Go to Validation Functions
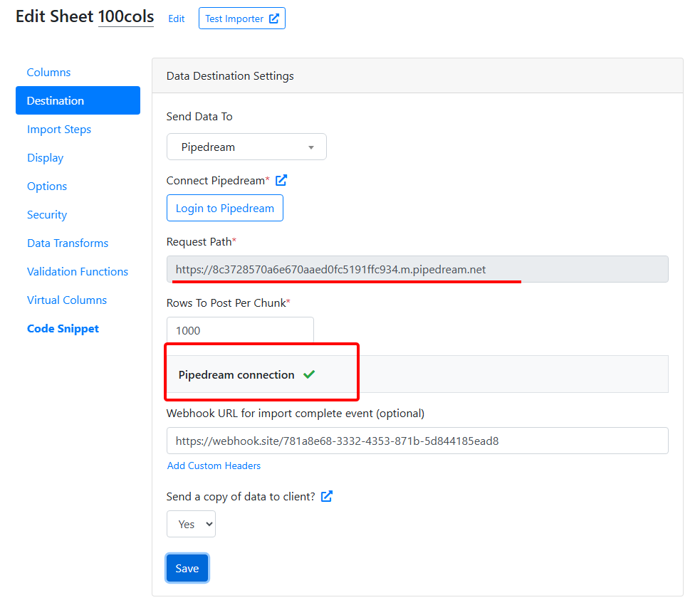Viewport: 700px width, 610px height. click(78, 272)
